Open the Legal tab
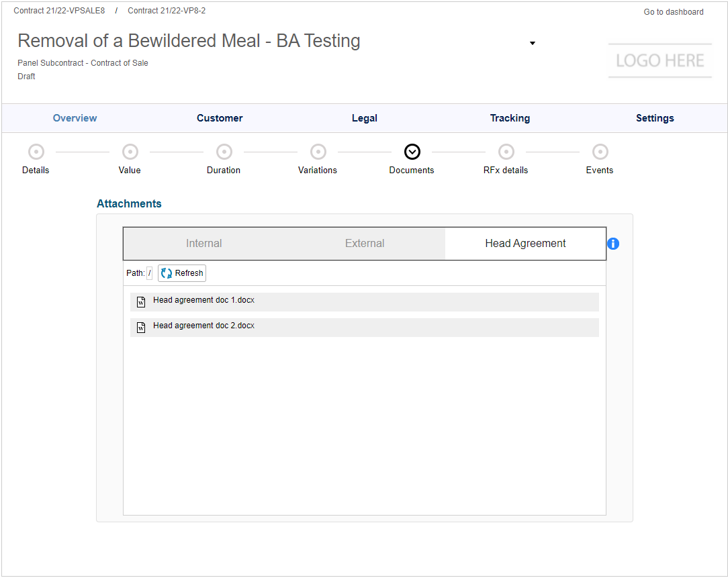The width and height of the screenshot is (728, 578). [365, 118]
